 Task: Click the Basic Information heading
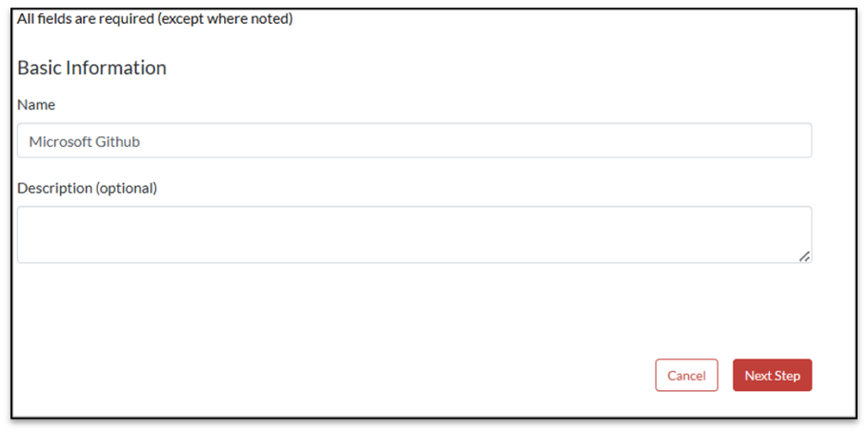91,68
